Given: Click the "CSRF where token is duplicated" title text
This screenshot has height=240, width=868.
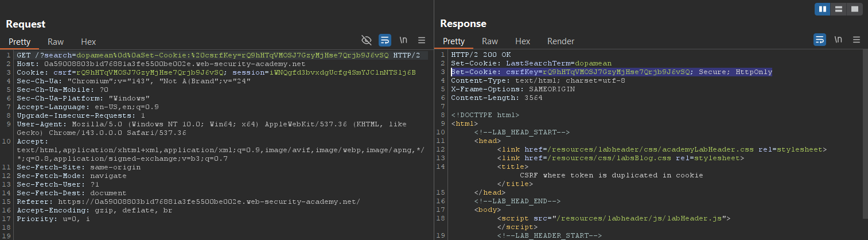Looking at the screenshot, I should pos(611,176).
